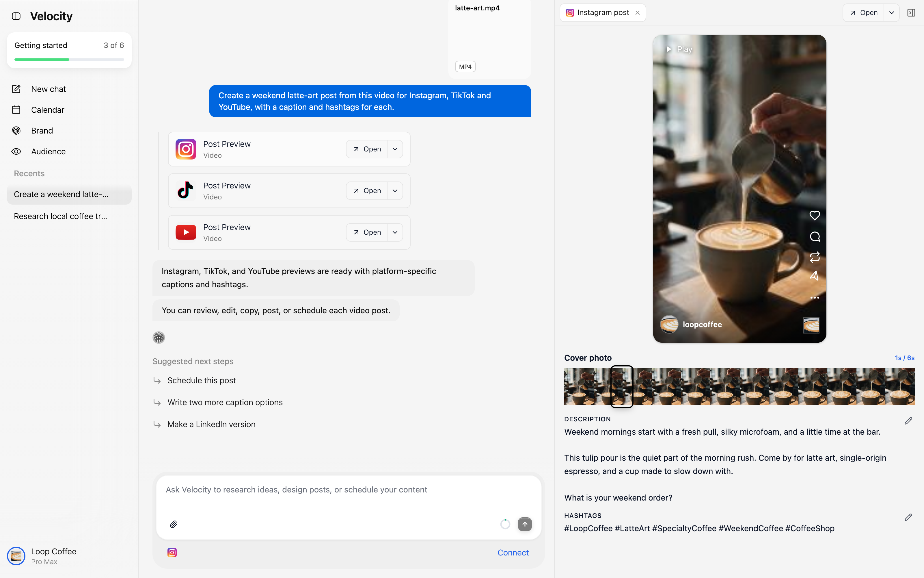Screen dimensions: 924x578
Task: Click the Connect link
Action: coord(513,552)
